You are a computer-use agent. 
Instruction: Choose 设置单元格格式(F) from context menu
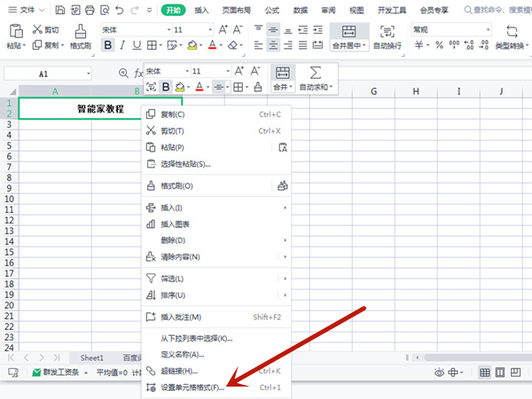216,387
